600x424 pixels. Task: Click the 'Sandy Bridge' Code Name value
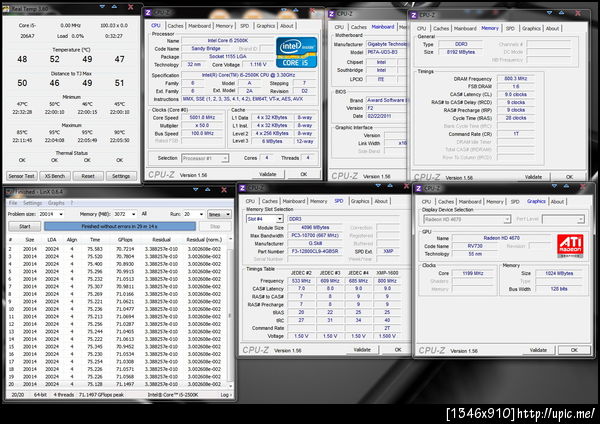point(206,49)
